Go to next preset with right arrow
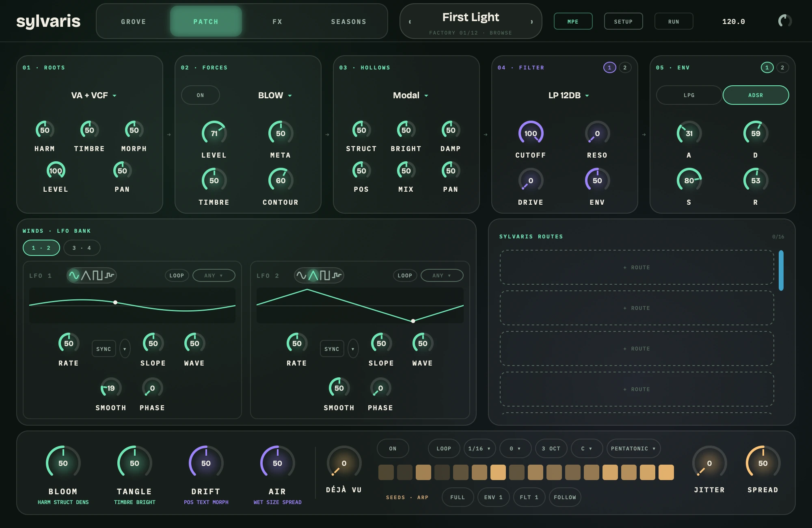812x528 pixels. pos(531,22)
